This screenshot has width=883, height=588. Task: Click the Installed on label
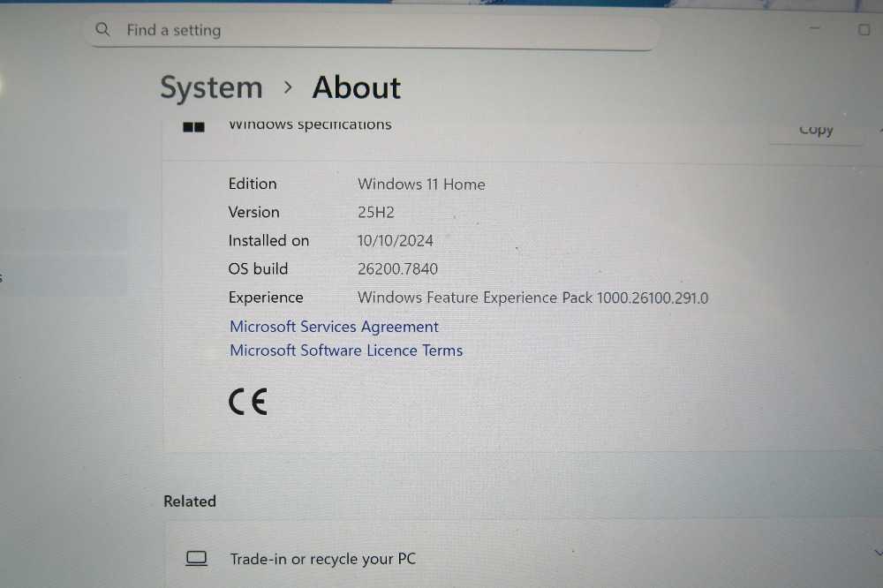click(268, 240)
